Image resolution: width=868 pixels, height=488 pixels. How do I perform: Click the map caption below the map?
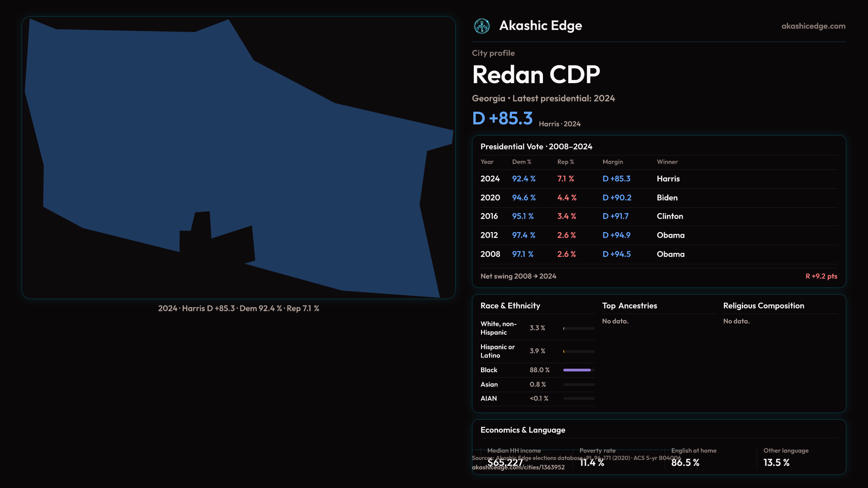pos(238,309)
